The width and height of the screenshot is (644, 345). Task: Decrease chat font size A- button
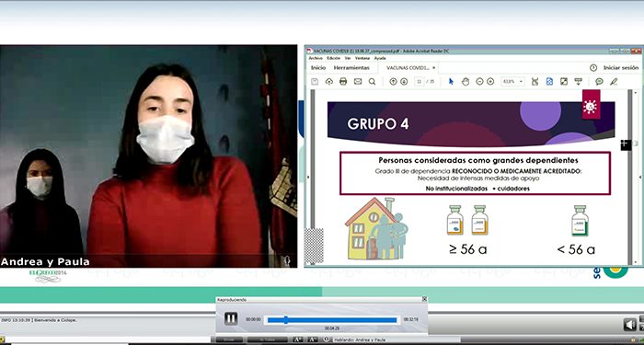coord(312,339)
